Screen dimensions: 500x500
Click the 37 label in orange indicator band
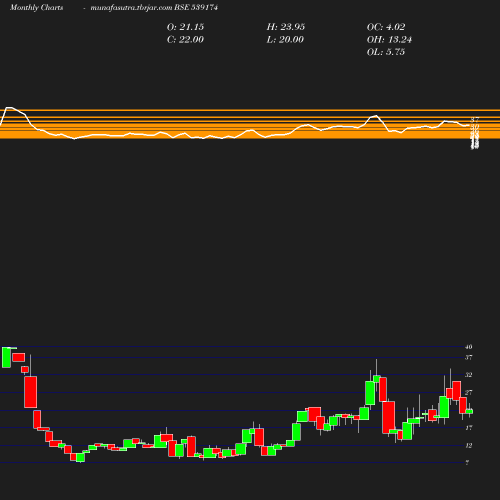point(475,119)
